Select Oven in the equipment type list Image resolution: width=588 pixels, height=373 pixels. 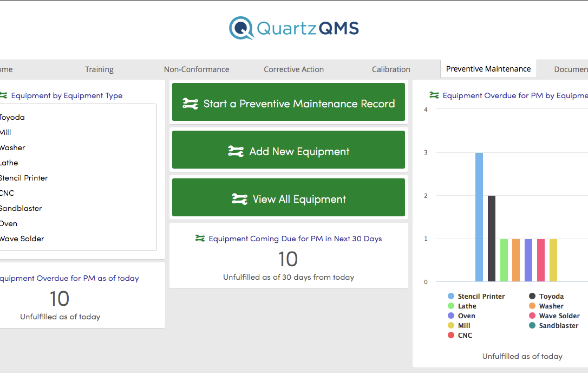9,223
